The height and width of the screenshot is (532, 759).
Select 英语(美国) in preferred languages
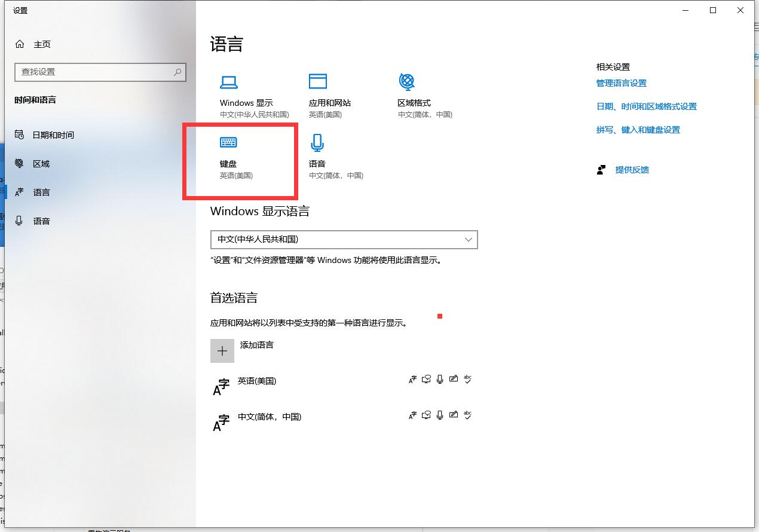click(x=257, y=381)
